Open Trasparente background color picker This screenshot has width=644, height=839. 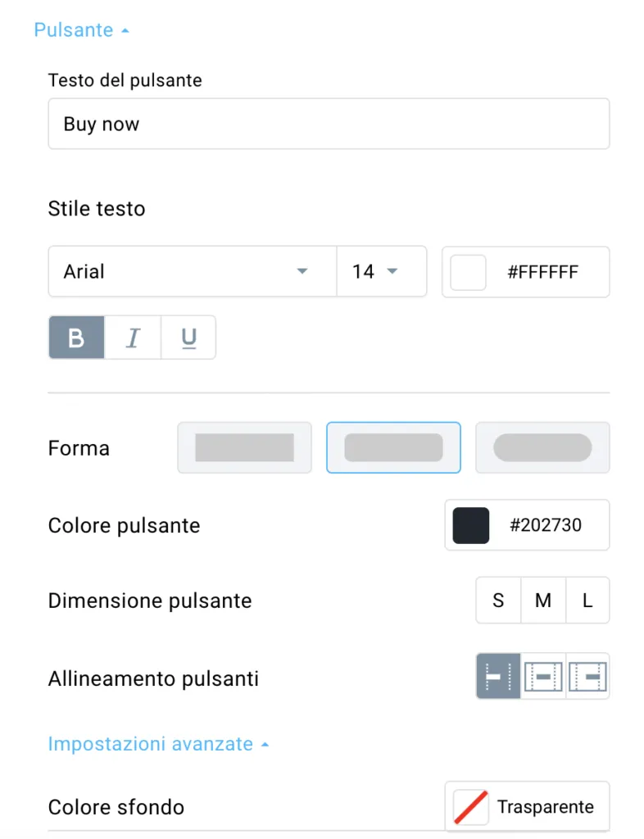point(528,806)
